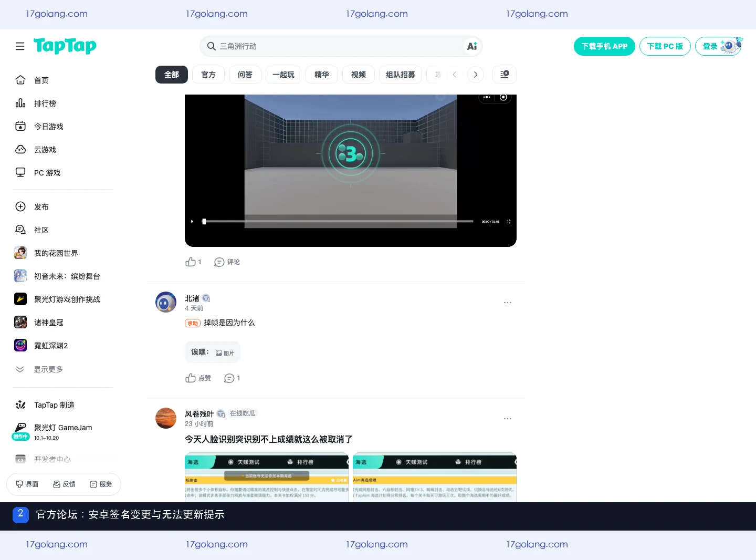Click the 登录 login button
The height and width of the screenshot is (560, 756).
(x=719, y=46)
